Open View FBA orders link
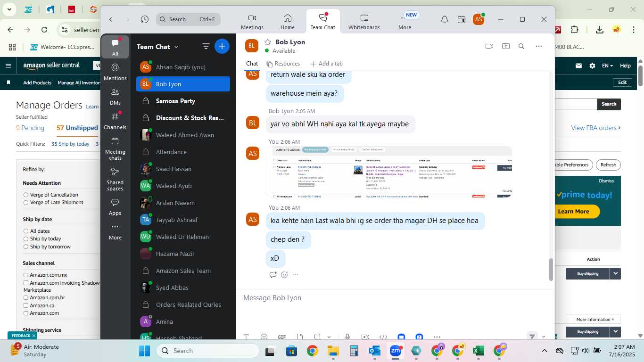Viewport: 644px width, 362px height. (595, 128)
